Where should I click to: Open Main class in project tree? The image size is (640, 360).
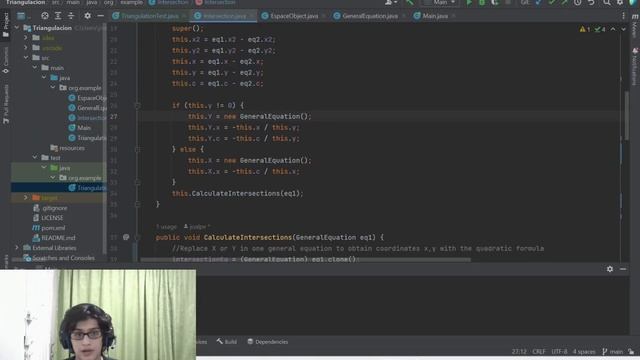click(x=80, y=128)
